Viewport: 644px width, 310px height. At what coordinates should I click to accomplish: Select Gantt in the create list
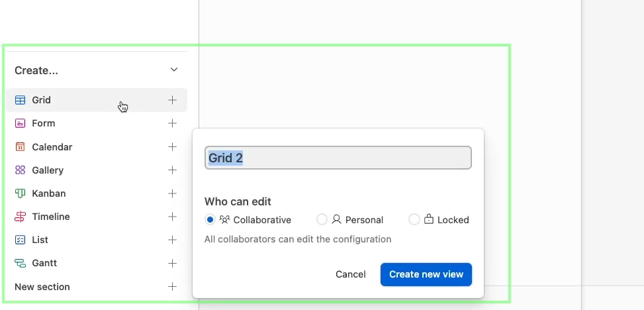(x=97, y=263)
